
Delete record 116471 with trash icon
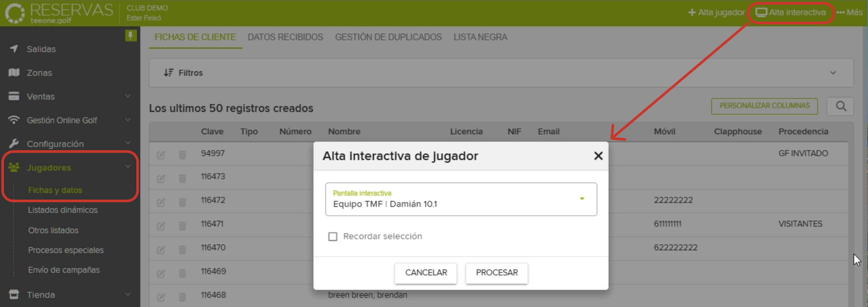click(x=182, y=225)
